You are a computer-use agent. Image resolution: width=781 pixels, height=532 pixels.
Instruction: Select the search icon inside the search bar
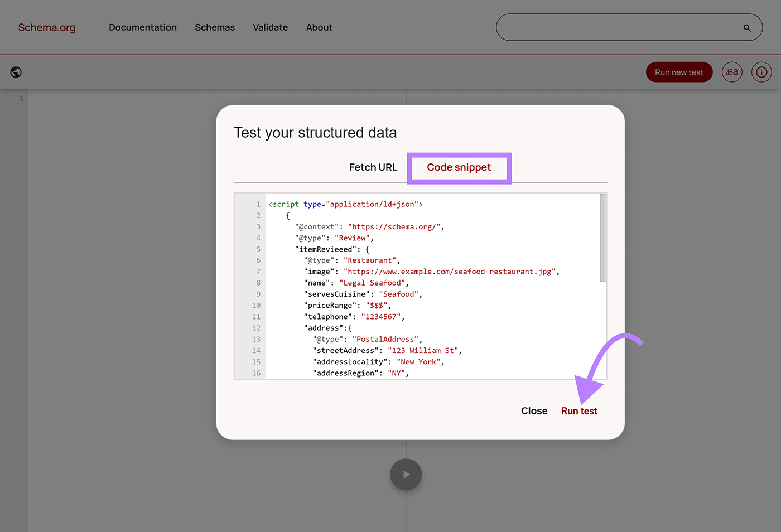click(747, 27)
